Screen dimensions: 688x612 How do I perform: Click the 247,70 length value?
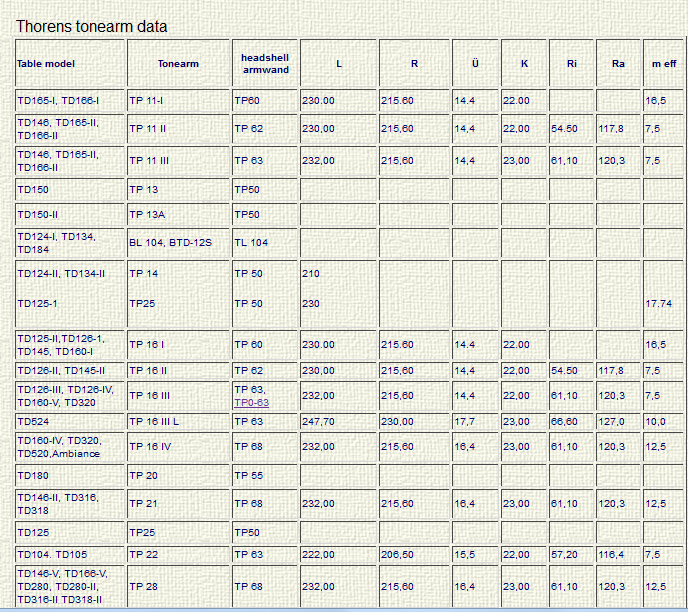coord(318,422)
